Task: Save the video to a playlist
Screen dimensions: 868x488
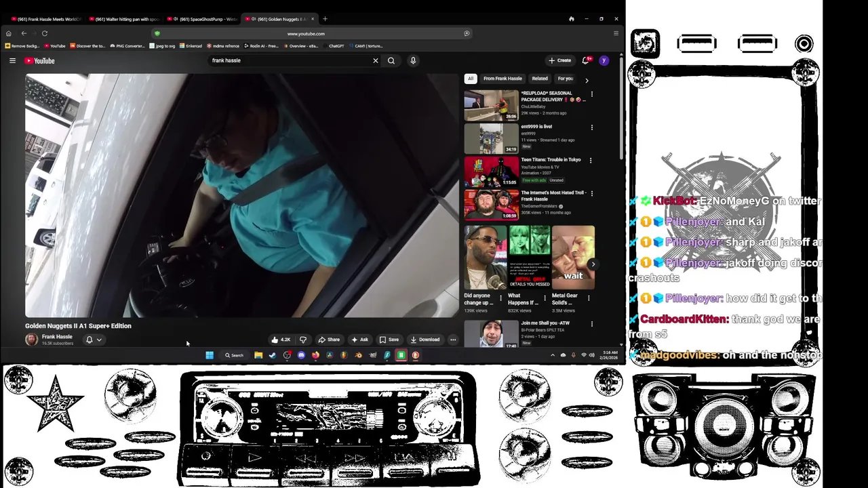Action: click(389, 340)
